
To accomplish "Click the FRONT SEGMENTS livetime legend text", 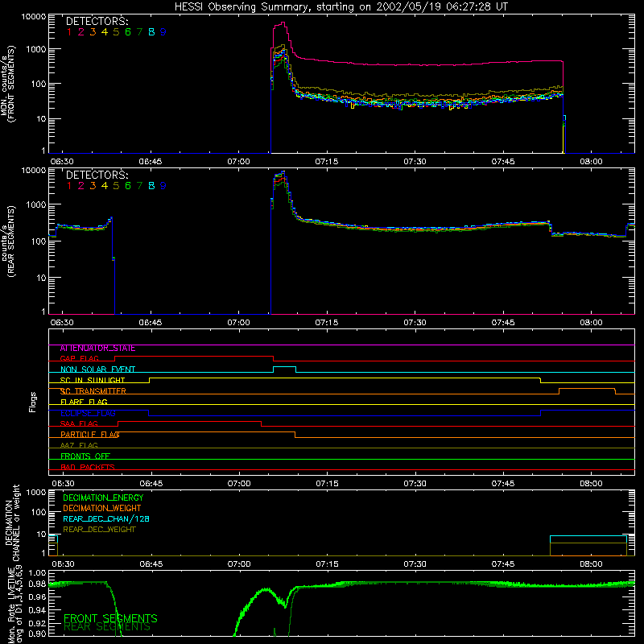I will pos(110,618).
